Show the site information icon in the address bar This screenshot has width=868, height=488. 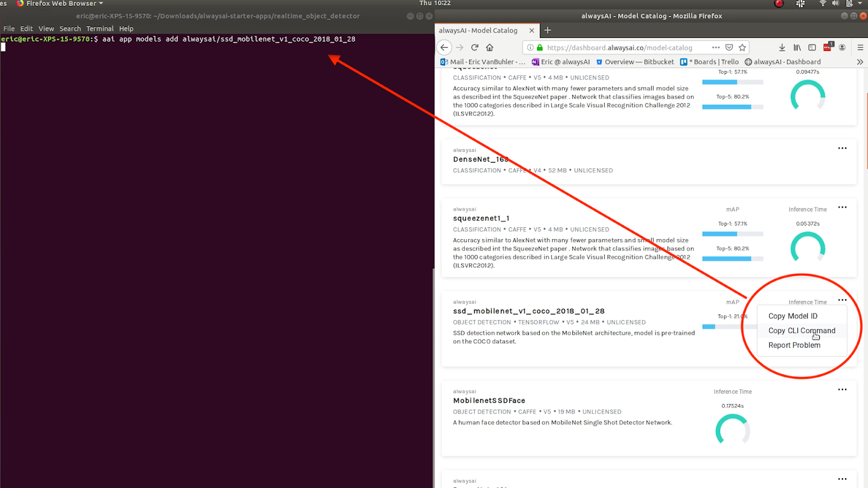tap(531, 48)
